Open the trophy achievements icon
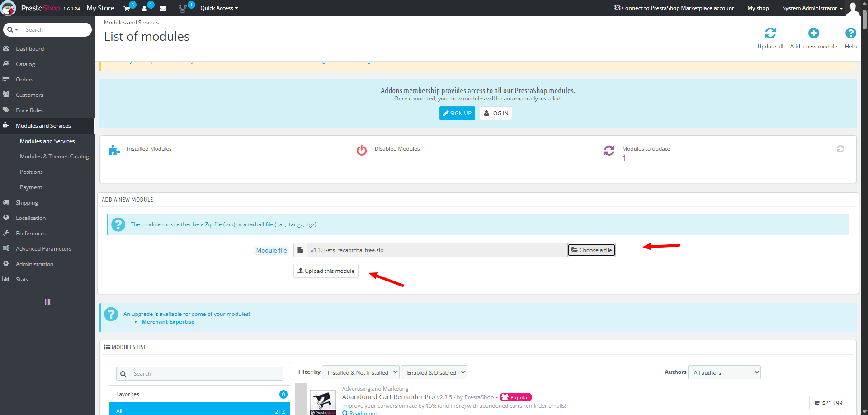868x415 pixels. coord(182,9)
